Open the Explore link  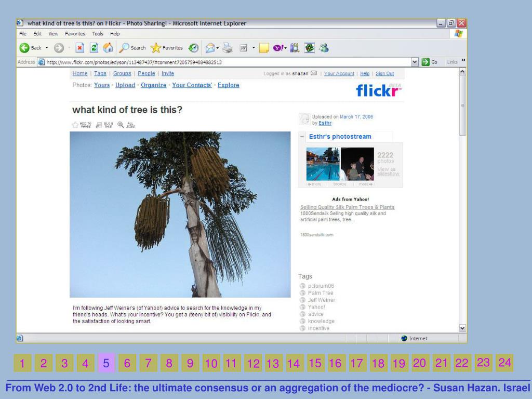click(229, 85)
